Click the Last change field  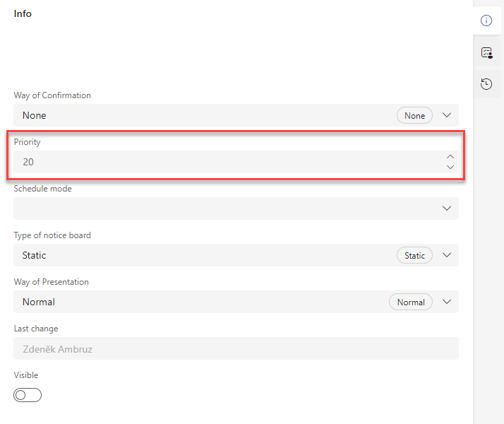[236, 348]
